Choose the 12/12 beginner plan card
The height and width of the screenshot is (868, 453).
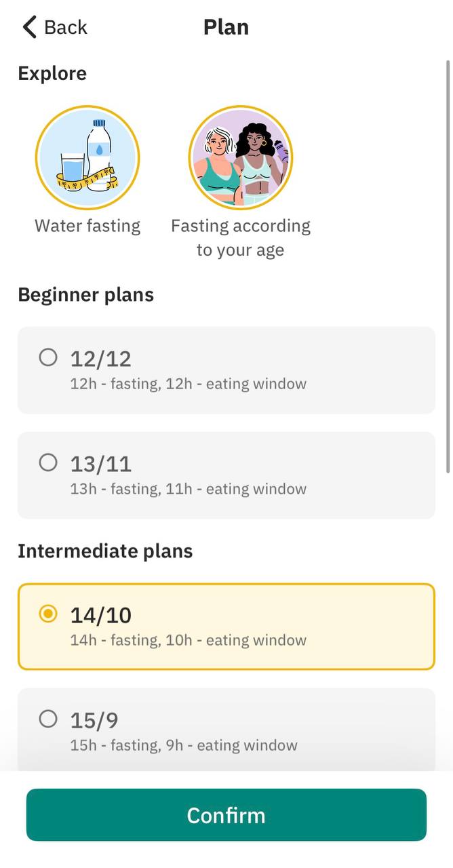coord(226,370)
